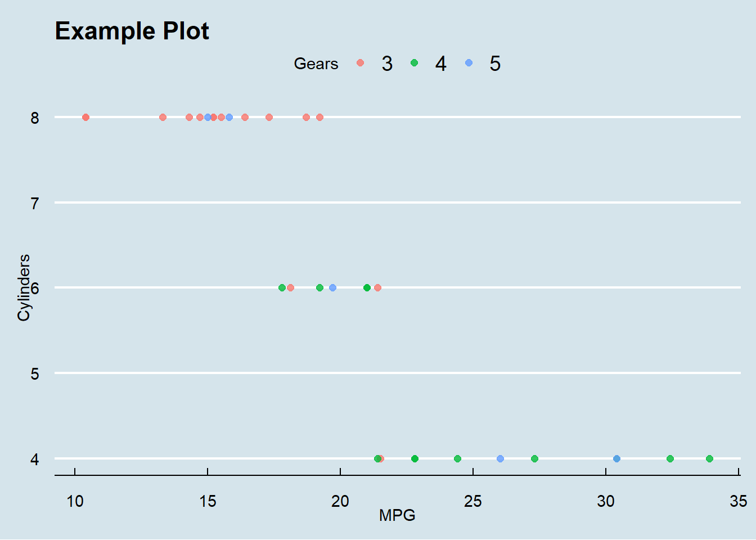Click the x-axis tick label 35
The image size is (756, 540).
coord(738,501)
